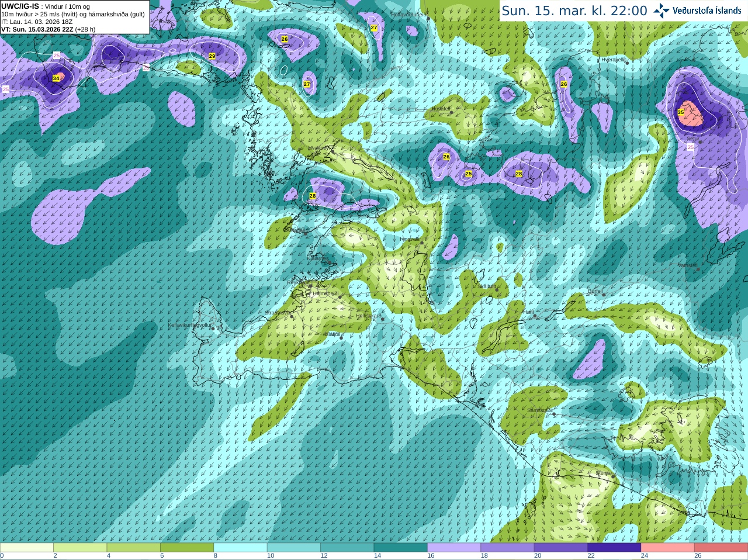
Task: Select the 4–6 m/s legend color
Action: coord(134,548)
